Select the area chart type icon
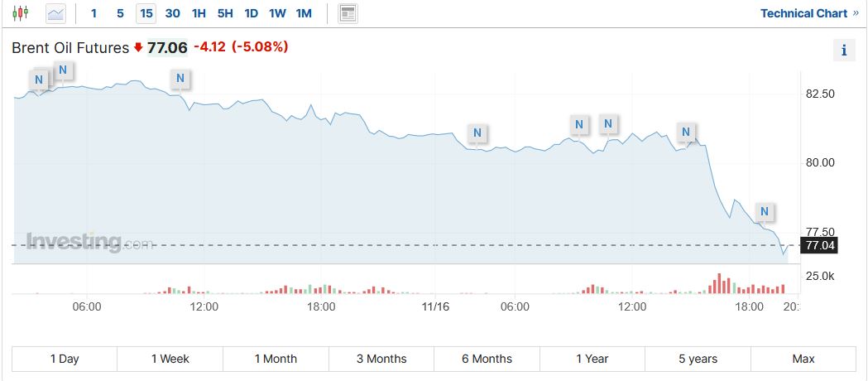Image resolution: width=868 pixels, height=381 pixels. pos(55,13)
